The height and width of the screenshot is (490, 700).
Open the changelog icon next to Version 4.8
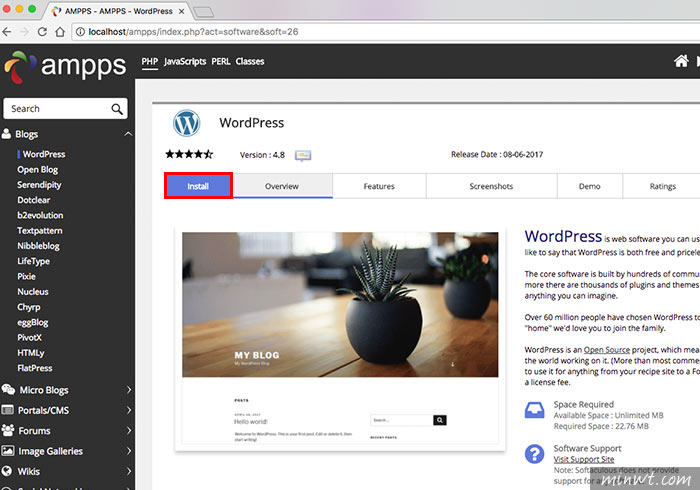pyautogui.click(x=303, y=155)
